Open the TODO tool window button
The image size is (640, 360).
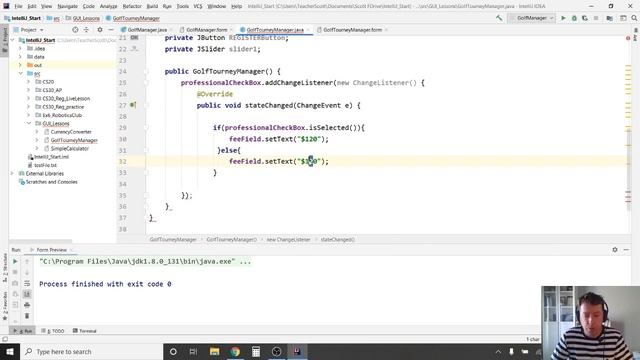53,331
